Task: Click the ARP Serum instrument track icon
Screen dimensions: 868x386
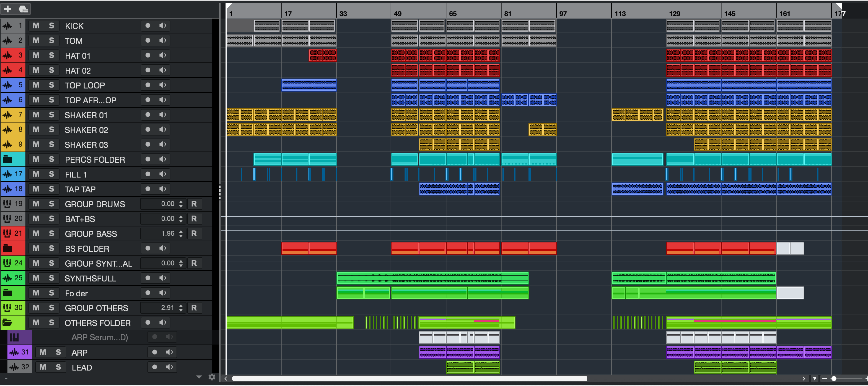Action: (14, 337)
